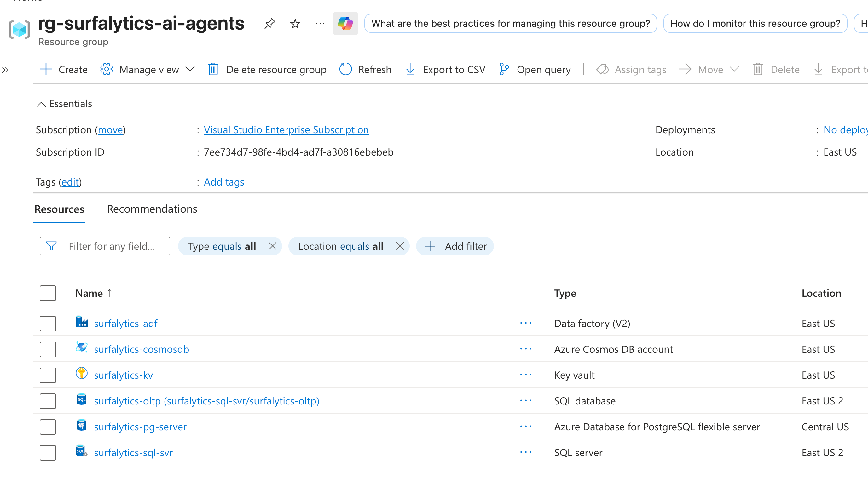
Task: Click Export to CSV download icon
Action: [410, 69]
